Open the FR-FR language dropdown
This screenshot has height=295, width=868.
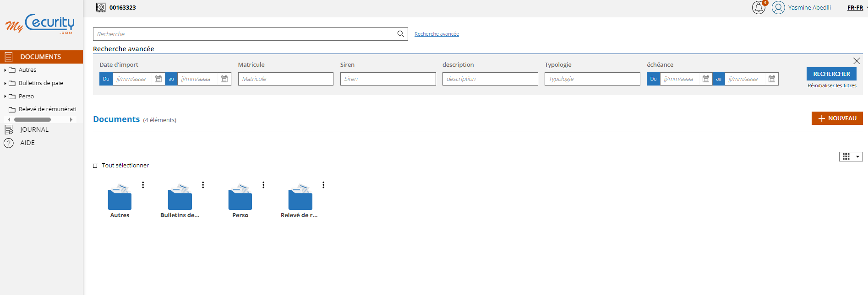tap(857, 8)
